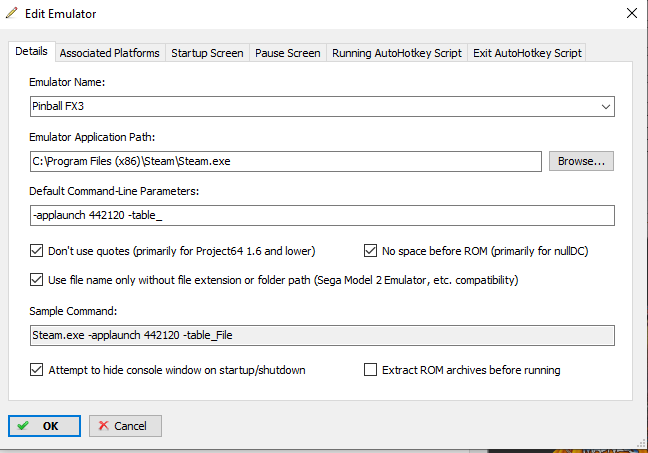Click the Default Command-Line Parameters label
648x453 pixels.
(114, 191)
